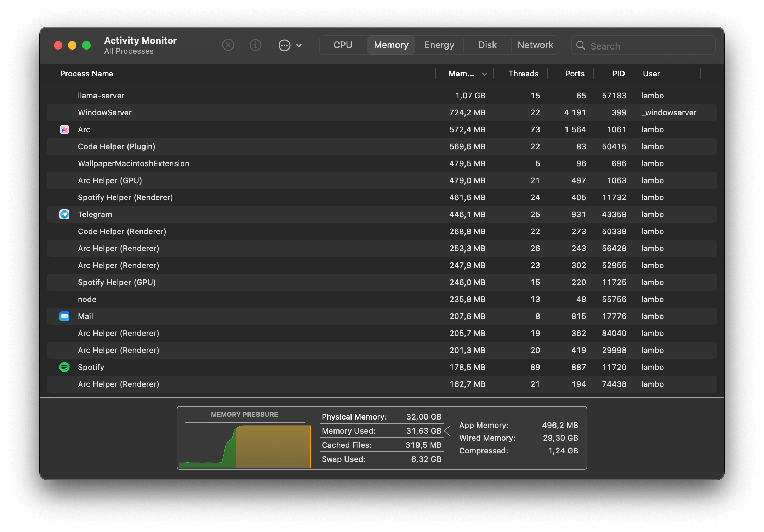
Task: Click the Telegram app icon
Action: [x=64, y=214]
